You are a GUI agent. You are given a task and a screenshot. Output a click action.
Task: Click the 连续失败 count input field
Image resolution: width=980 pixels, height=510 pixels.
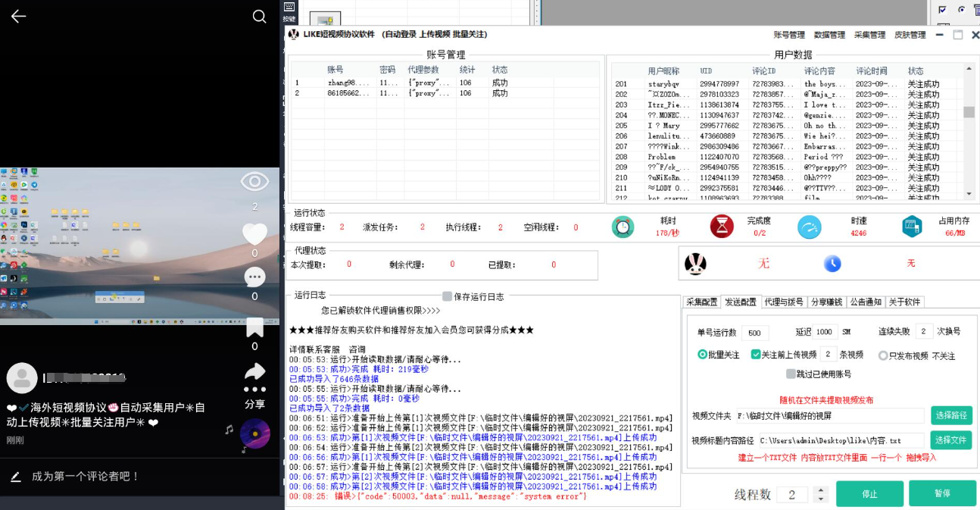(924, 332)
